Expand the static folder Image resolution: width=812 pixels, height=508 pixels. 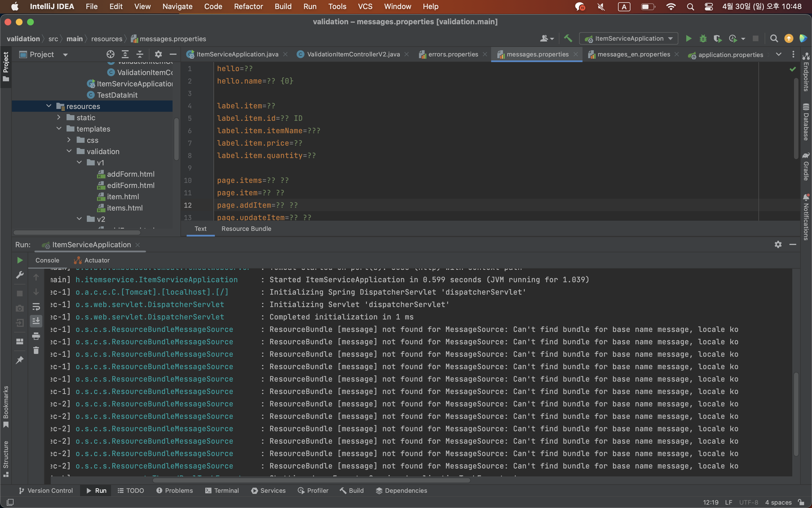(x=59, y=118)
